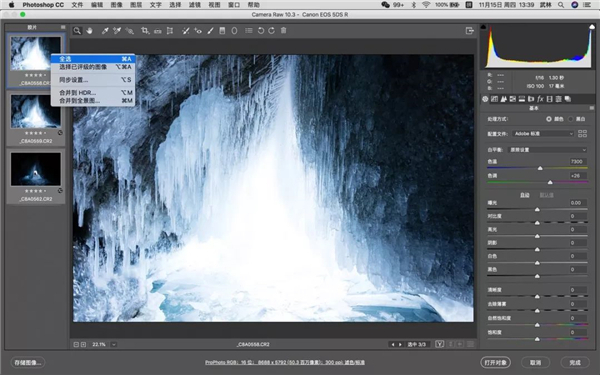
Task: Expand the 白平衡 white balance dropdown
Action: (x=548, y=150)
